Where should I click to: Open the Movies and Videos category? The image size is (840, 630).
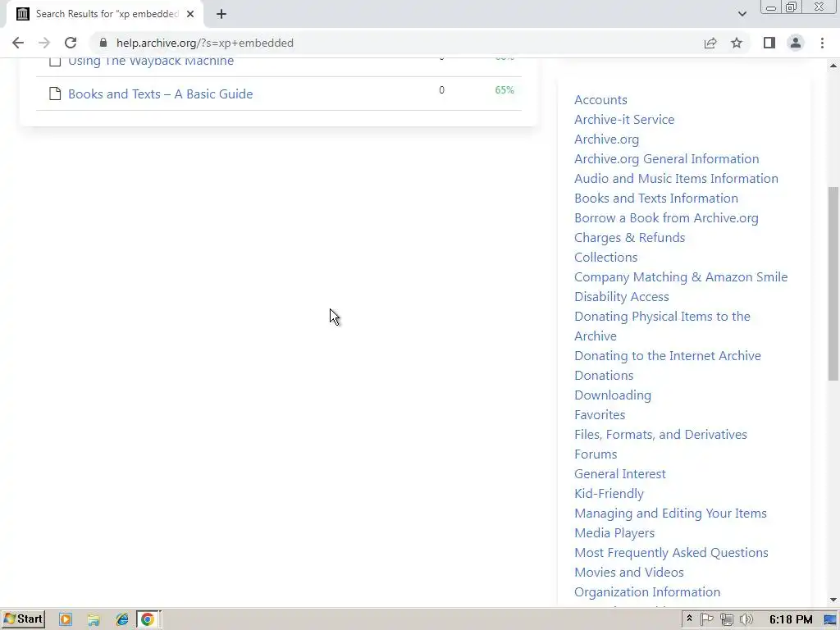629,573
